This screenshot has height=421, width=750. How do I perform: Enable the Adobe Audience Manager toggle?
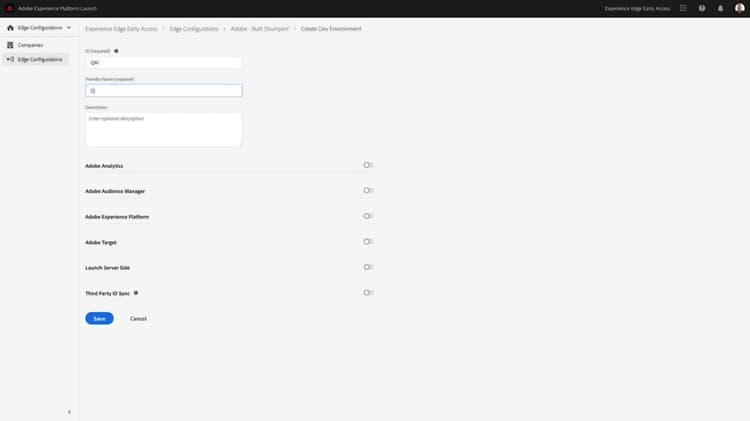click(368, 190)
